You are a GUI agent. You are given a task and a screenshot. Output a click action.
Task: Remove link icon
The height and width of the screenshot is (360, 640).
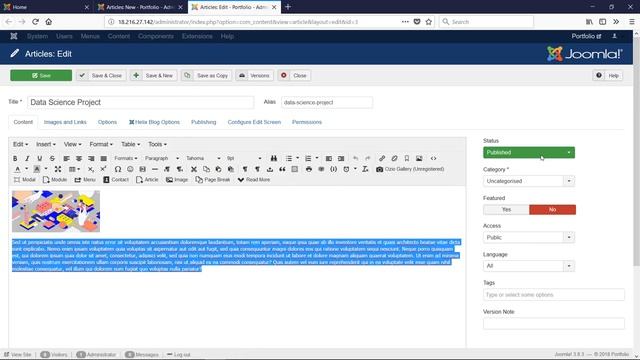click(x=394, y=158)
